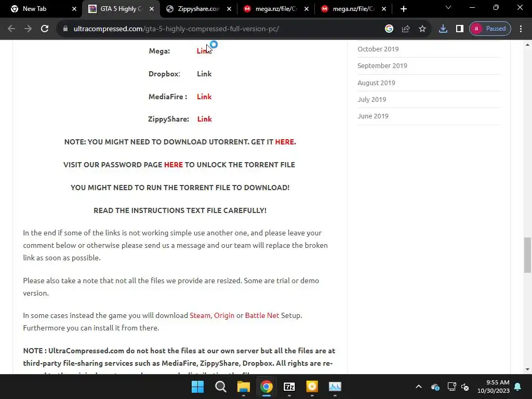Open the clock and date panel
The image size is (532, 399).
(494, 387)
